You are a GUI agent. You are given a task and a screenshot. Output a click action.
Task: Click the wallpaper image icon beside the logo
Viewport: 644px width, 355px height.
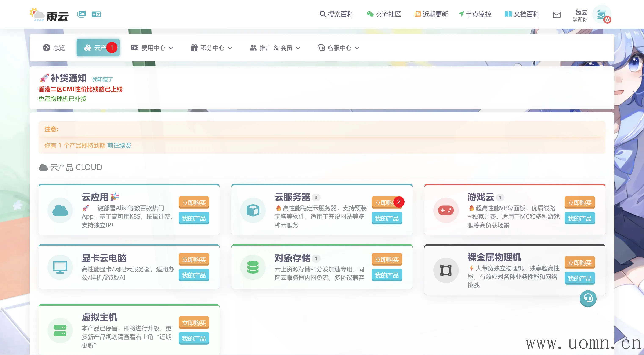coord(82,14)
